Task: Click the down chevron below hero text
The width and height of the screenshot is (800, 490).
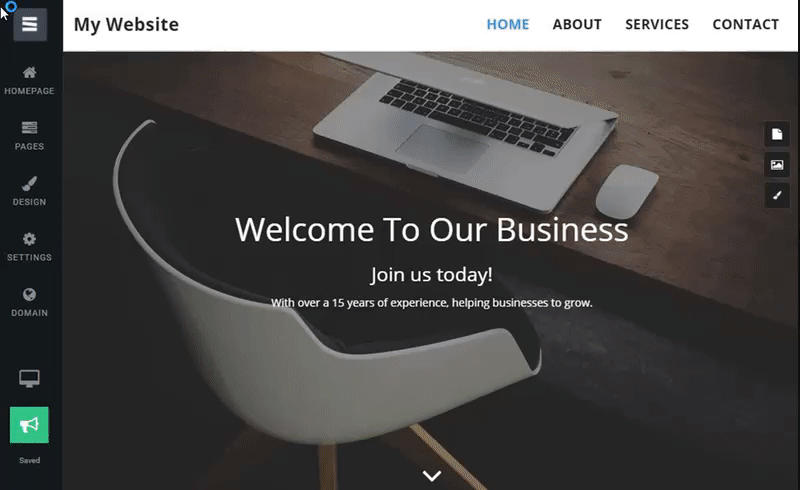Action: [x=432, y=476]
